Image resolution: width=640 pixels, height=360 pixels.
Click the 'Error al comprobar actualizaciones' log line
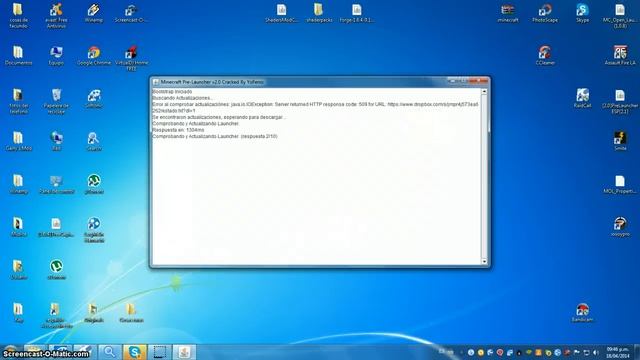tap(315, 107)
